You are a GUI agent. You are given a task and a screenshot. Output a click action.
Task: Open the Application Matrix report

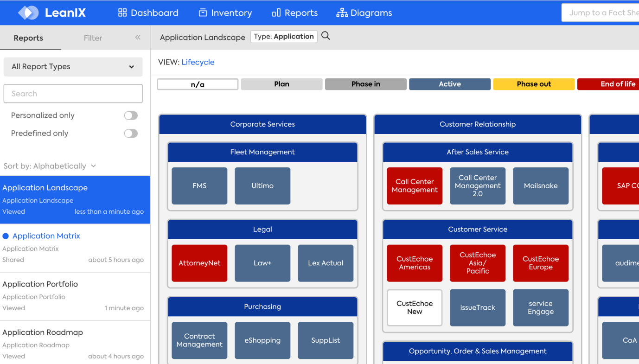[75, 248]
